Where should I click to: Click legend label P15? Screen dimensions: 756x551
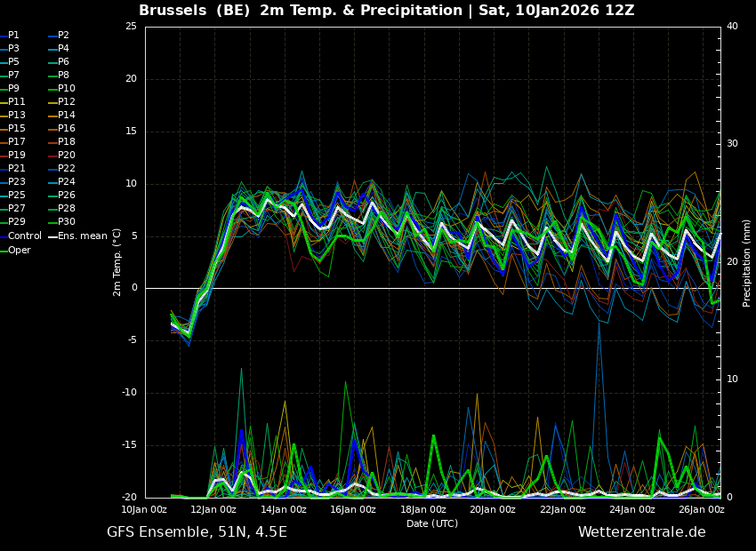pos(16,129)
